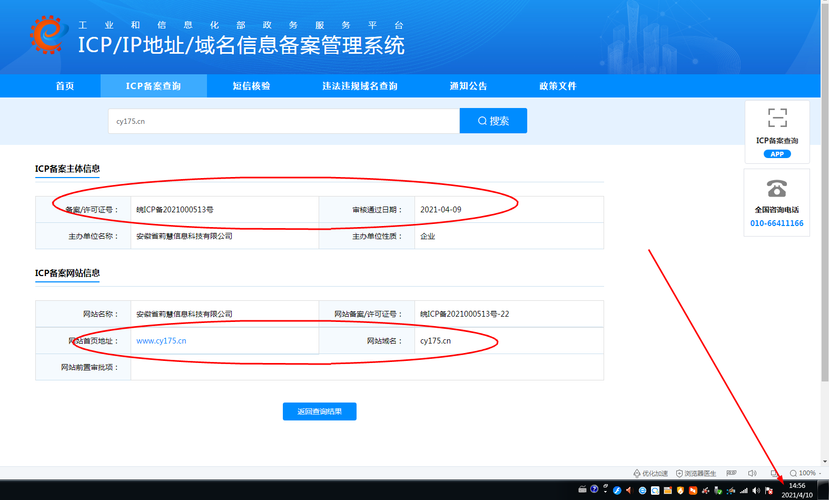This screenshot has width=829, height=500.
Task: Click the action center flag tray icon
Action: click(x=768, y=490)
